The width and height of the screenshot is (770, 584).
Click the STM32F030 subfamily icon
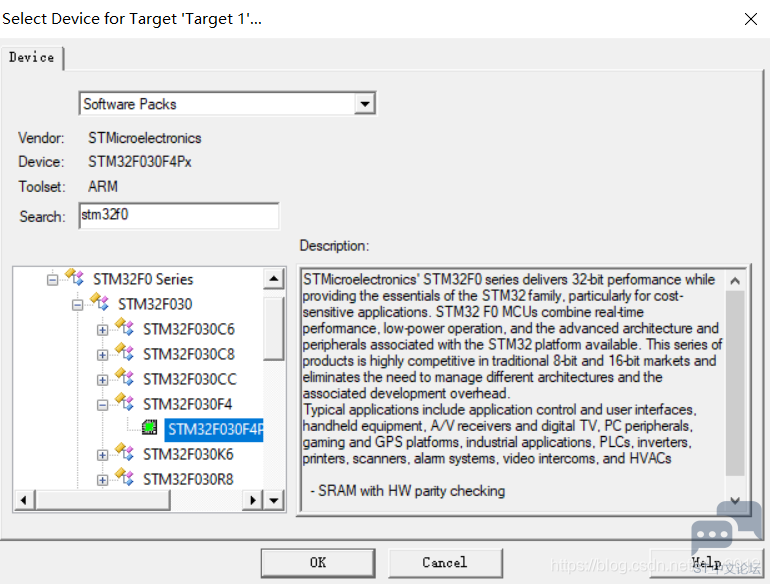pyautogui.click(x=100, y=302)
